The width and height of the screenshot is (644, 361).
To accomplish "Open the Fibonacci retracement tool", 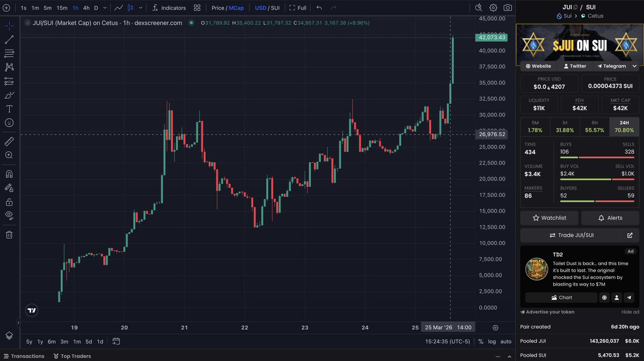I will pos(9,53).
